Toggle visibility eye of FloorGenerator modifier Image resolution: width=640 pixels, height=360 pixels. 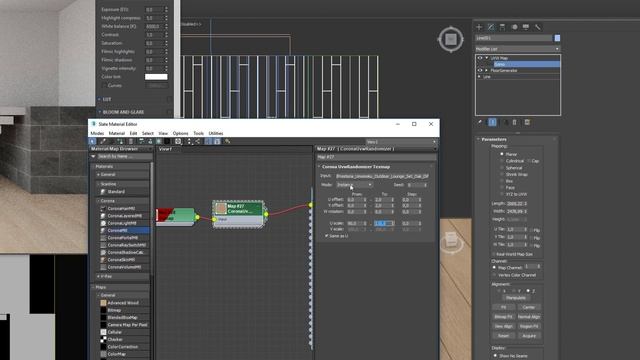[x=480, y=70]
